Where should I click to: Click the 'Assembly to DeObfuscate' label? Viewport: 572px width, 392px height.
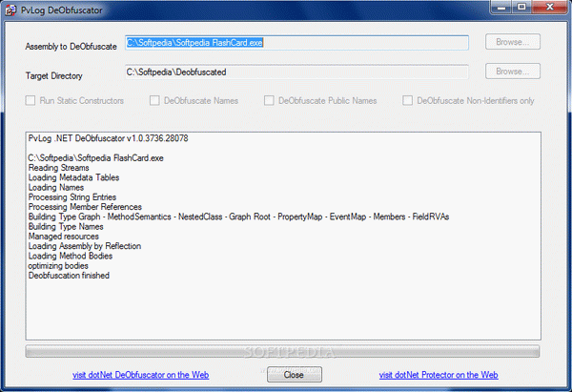pyautogui.click(x=71, y=47)
